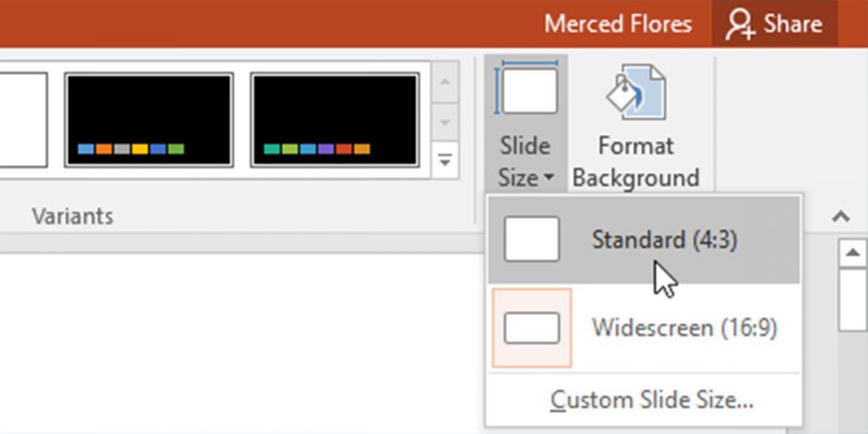Image resolution: width=868 pixels, height=434 pixels.
Task: Click the vertical scrollbar thumb
Action: click(x=849, y=299)
